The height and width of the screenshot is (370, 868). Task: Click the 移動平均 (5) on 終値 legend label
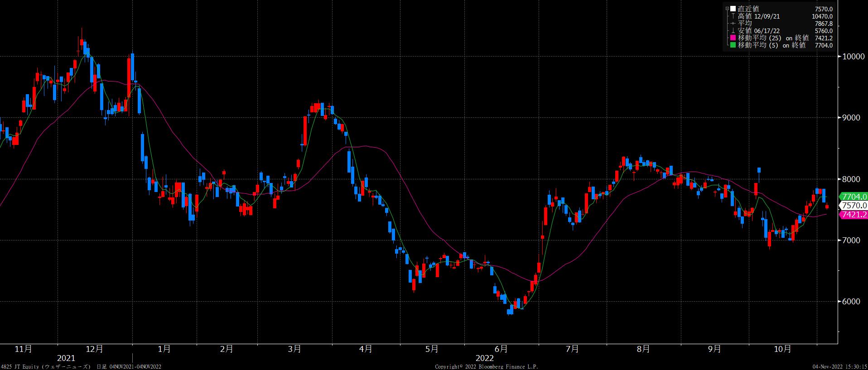pos(772,45)
